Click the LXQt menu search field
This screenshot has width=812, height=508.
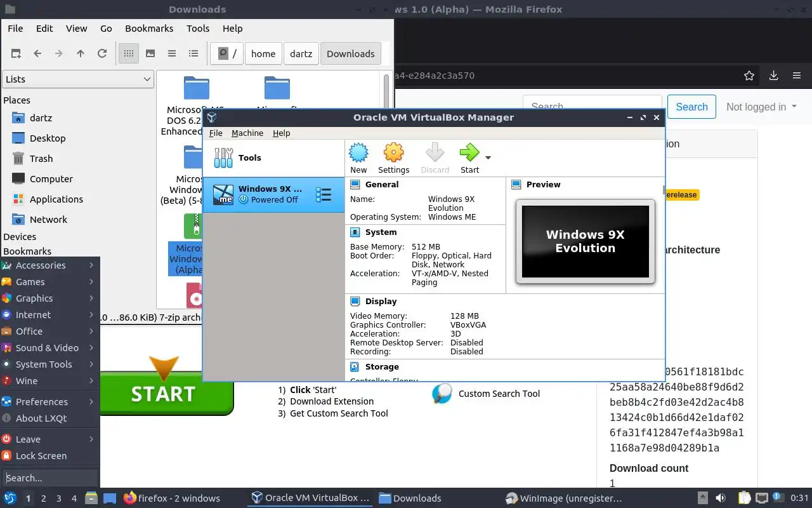point(49,478)
